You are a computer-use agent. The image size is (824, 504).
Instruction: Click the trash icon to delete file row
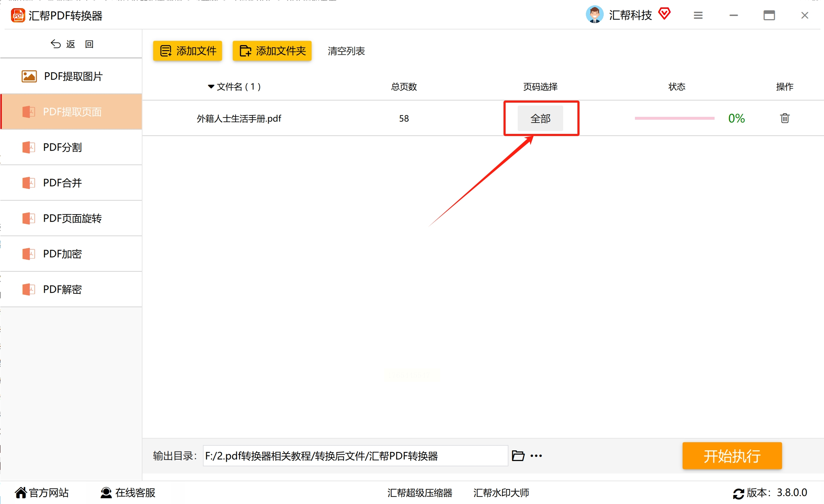pyautogui.click(x=785, y=118)
